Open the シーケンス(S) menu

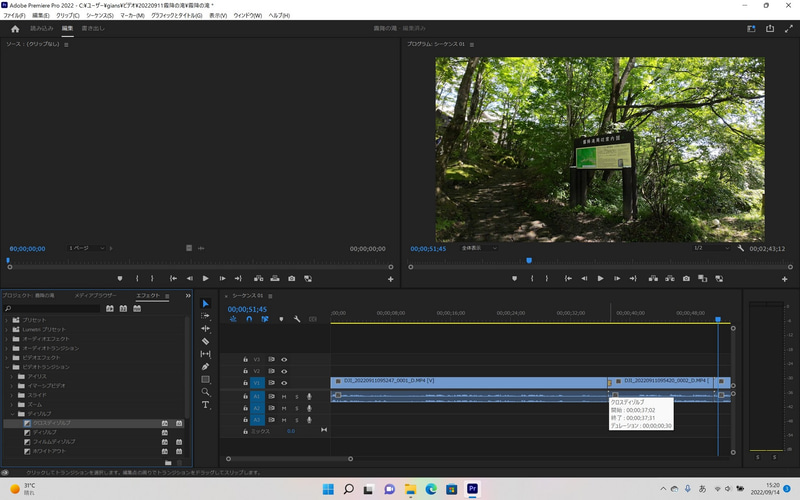98,16
